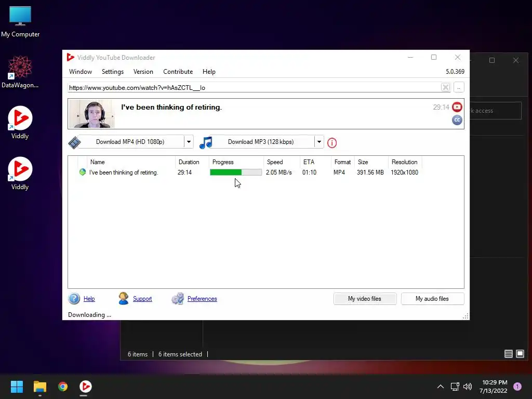Click the Viddly logo in title bar
Viewport: 532px width, 399px height.
pos(71,57)
